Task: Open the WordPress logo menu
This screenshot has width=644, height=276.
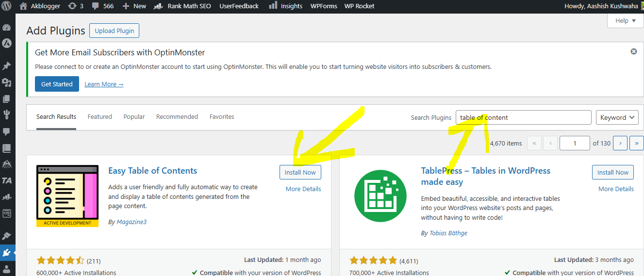Action: 7,6
